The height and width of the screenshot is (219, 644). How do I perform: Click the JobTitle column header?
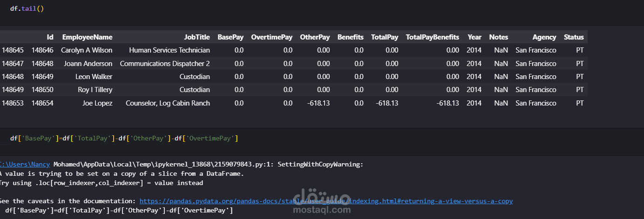[x=197, y=37]
